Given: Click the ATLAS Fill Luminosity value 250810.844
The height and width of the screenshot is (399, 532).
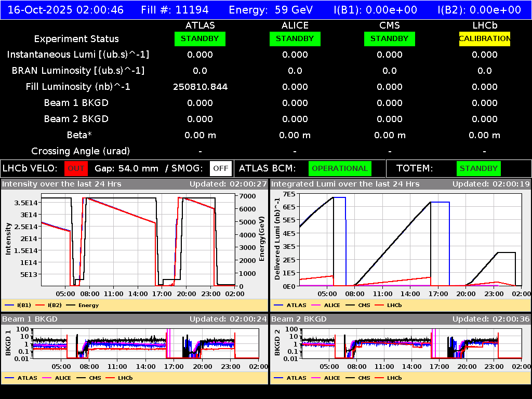Looking at the screenshot, I should (200, 87).
